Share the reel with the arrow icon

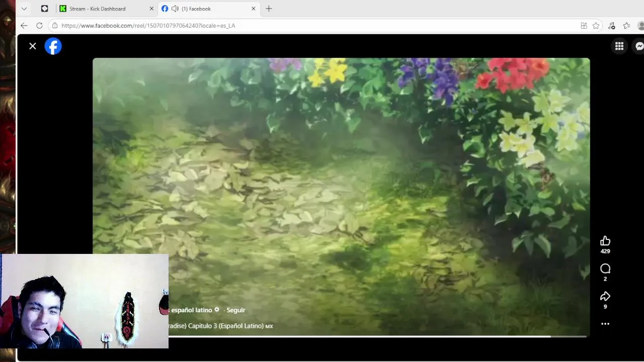pyautogui.click(x=605, y=296)
